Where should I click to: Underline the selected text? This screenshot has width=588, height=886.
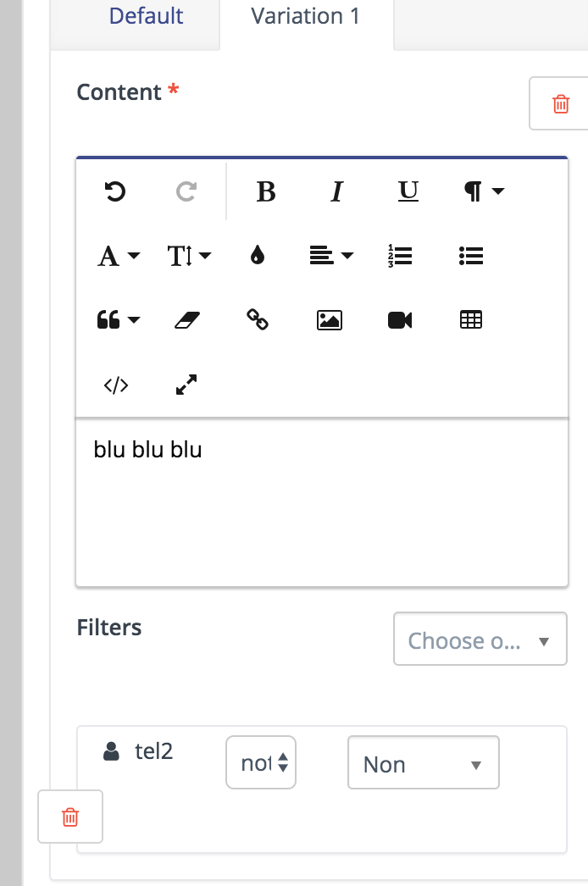(408, 192)
